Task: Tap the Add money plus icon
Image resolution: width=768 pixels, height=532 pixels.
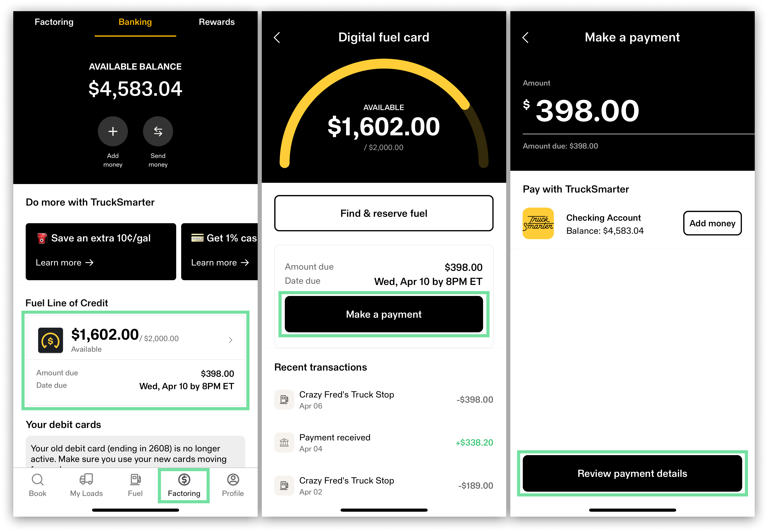Action: pos(113,131)
